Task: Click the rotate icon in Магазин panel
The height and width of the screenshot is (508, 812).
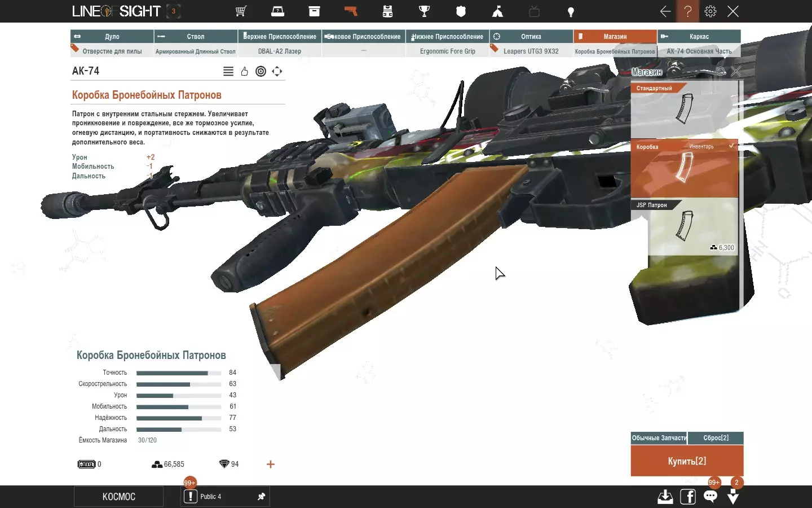Action: coord(721,71)
